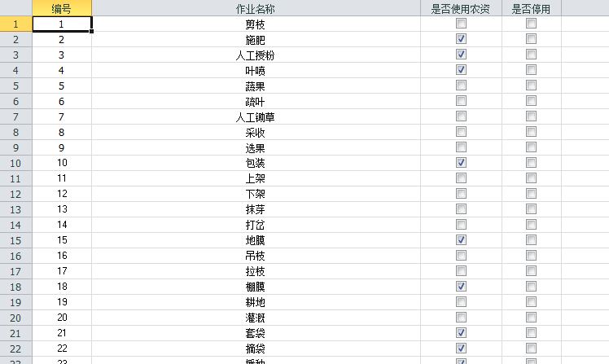Uncheck 是否使用农资 for 叶喷 row

(x=461, y=70)
